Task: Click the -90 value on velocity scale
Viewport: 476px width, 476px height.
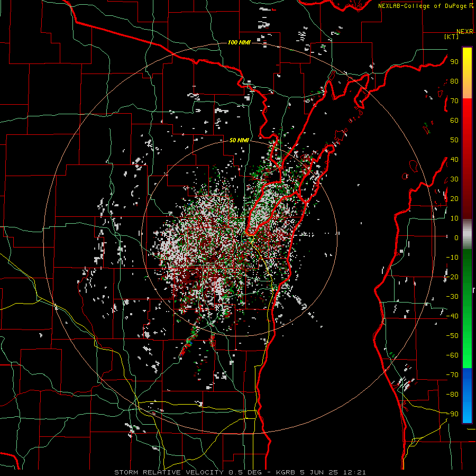Action: [x=452, y=414]
